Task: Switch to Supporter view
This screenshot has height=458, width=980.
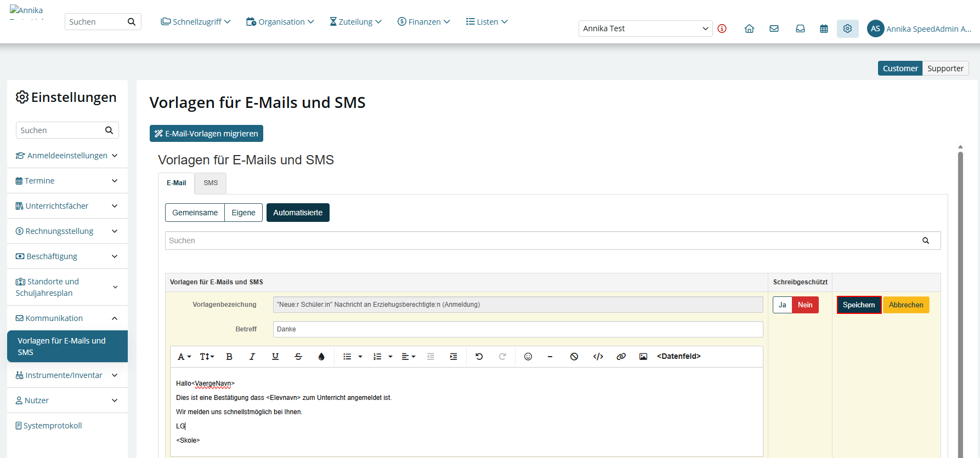Action: click(x=945, y=68)
